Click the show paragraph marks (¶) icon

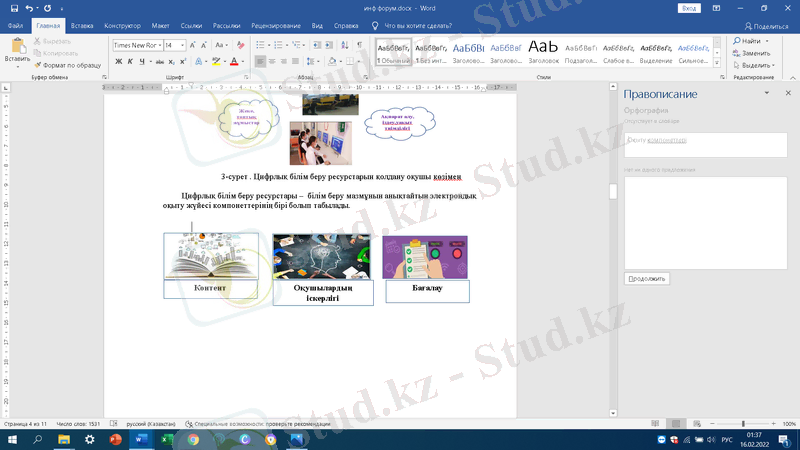coord(358,45)
